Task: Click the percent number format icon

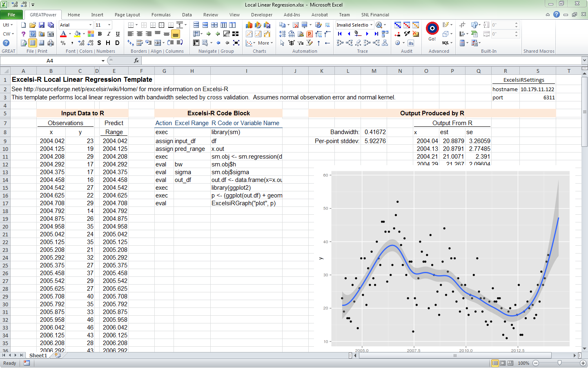Action: tap(63, 43)
